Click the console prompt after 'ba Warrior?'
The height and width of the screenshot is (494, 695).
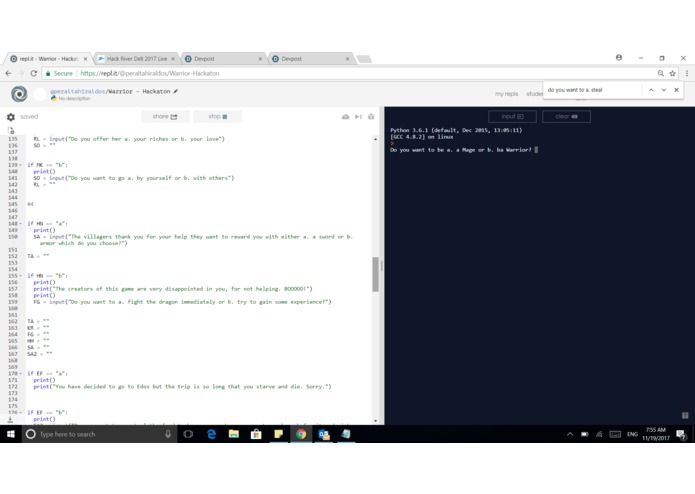pyautogui.click(x=536, y=150)
